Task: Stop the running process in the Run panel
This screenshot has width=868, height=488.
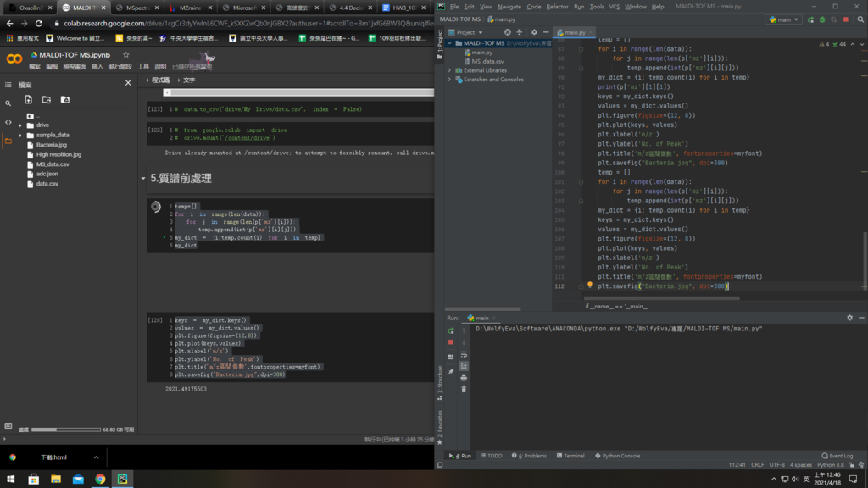Action: pos(451,342)
